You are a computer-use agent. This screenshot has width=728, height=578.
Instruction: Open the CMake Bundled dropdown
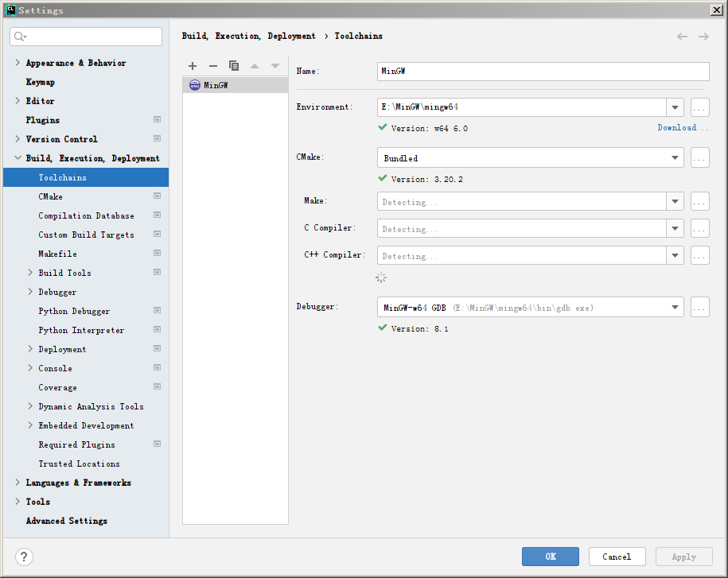pyautogui.click(x=530, y=157)
